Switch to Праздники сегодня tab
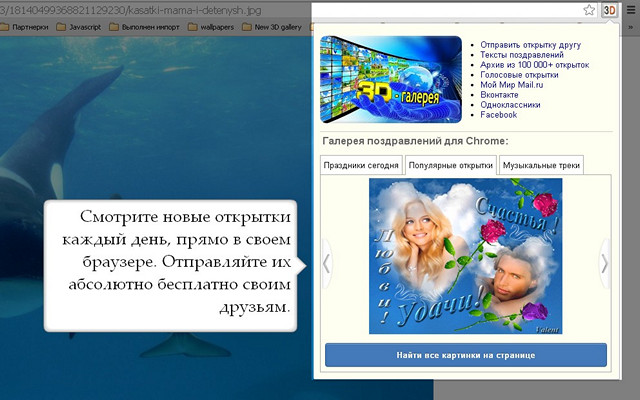The image size is (640, 400). (362, 166)
